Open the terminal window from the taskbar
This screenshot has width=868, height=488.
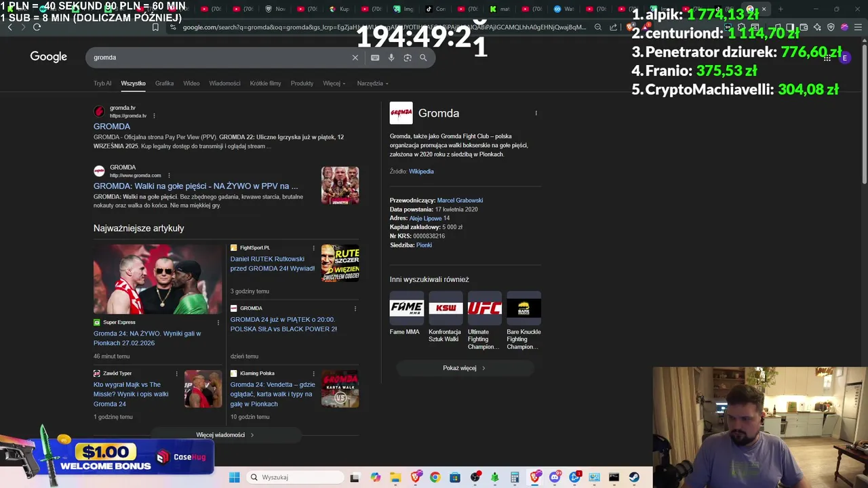click(614, 477)
